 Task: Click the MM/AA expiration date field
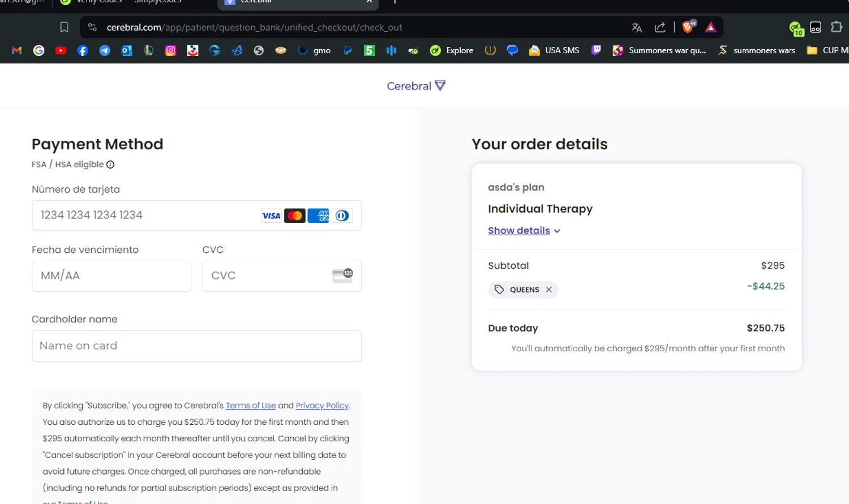pyautogui.click(x=112, y=276)
